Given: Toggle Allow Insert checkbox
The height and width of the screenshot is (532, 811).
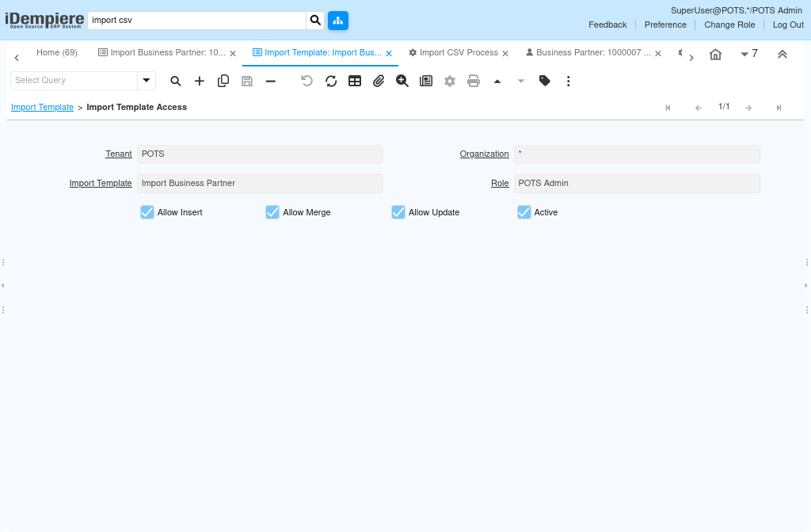Looking at the screenshot, I should pyautogui.click(x=147, y=212).
